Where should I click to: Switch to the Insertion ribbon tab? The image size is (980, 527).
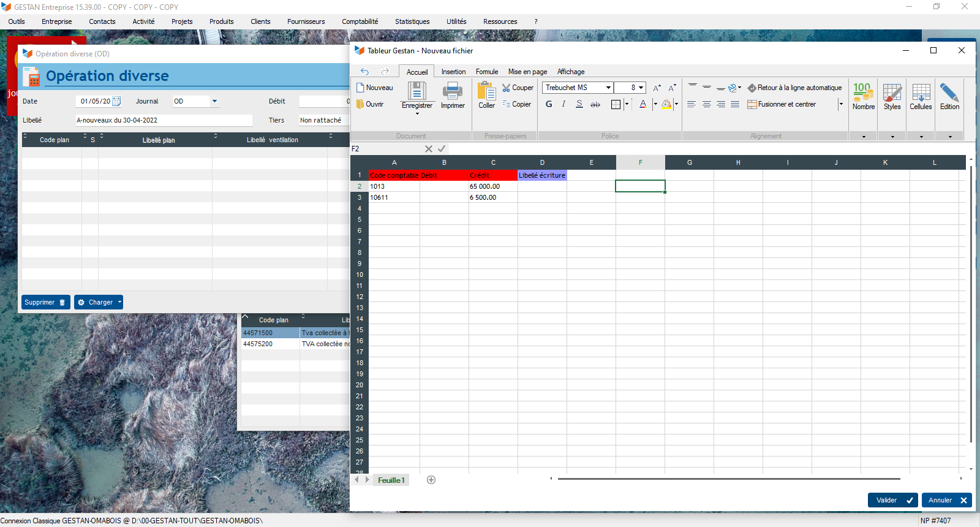tap(453, 72)
